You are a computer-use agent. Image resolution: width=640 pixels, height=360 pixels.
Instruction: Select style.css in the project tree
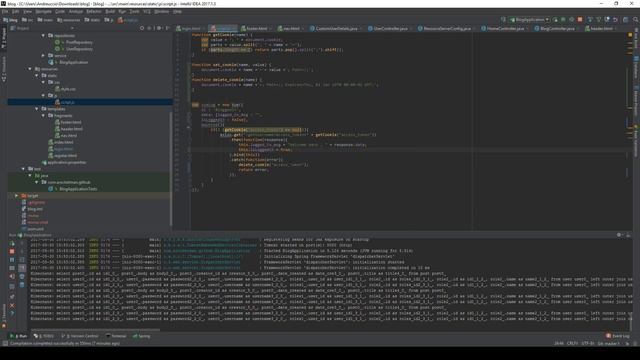pos(65,89)
